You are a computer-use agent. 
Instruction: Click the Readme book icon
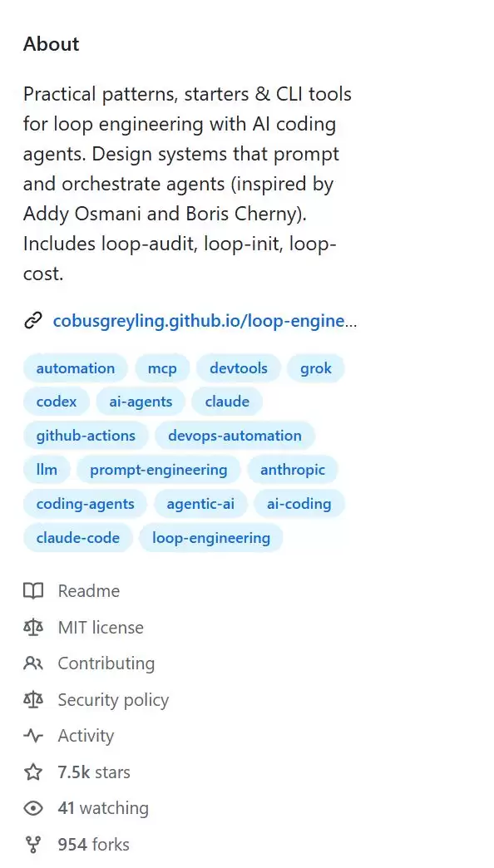click(x=33, y=591)
